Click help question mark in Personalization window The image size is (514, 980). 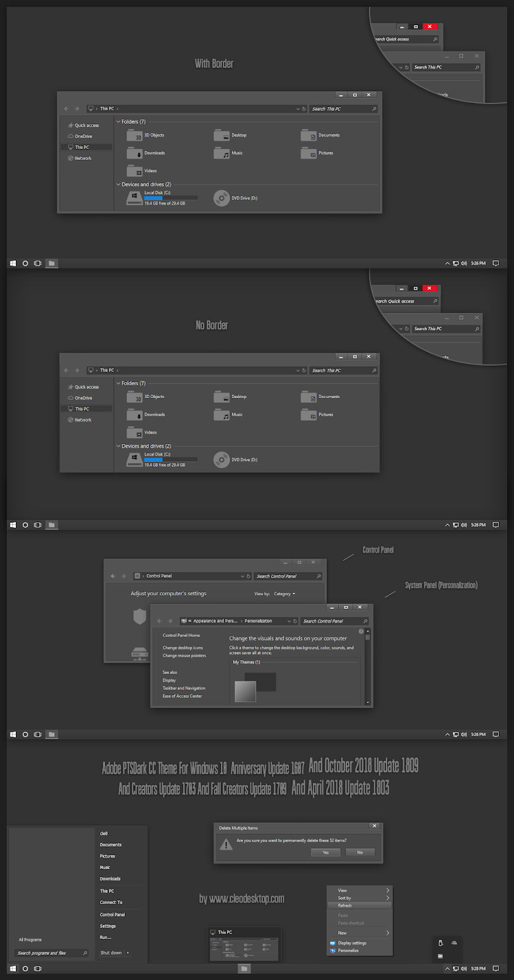[361, 631]
